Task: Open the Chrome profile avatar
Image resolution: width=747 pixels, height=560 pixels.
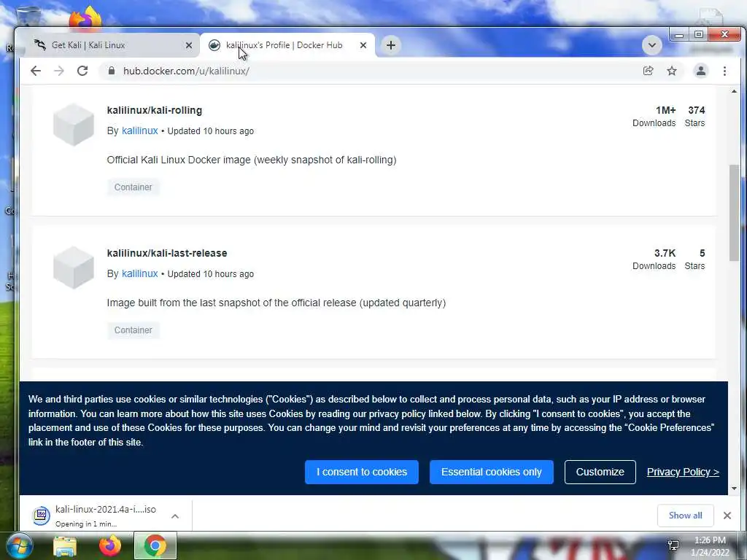Action: pos(701,71)
